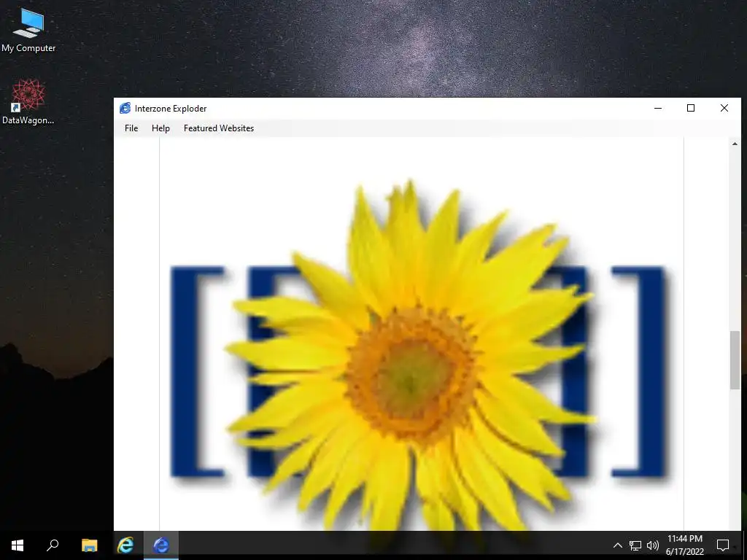Open My Computer desktop icon
The image size is (747, 560).
[28, 30]
